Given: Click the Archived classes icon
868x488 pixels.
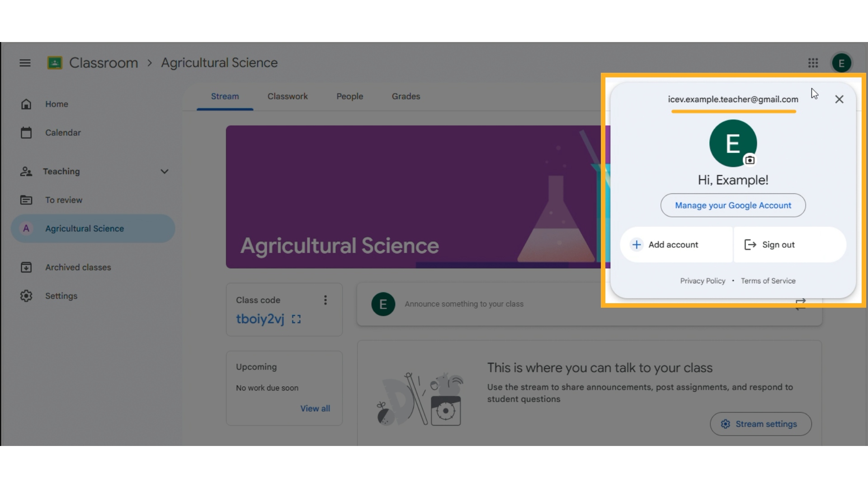Looking at the screenshot, I should [26, 267].
